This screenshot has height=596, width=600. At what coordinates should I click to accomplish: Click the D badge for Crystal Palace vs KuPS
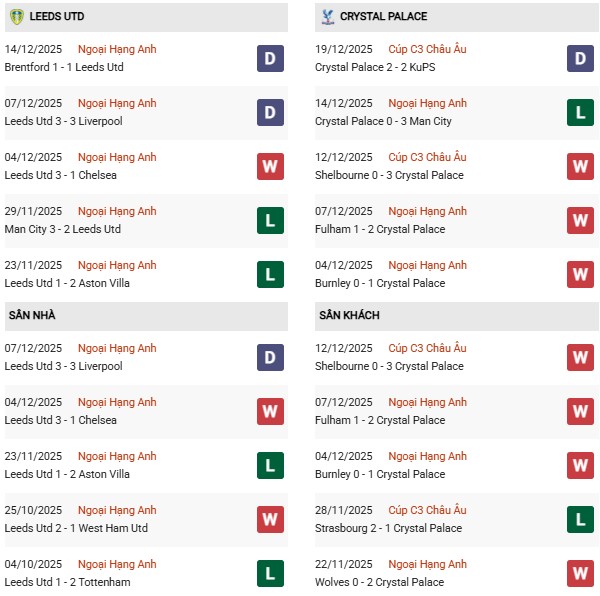pyautogui.click(x=580, y=58)
